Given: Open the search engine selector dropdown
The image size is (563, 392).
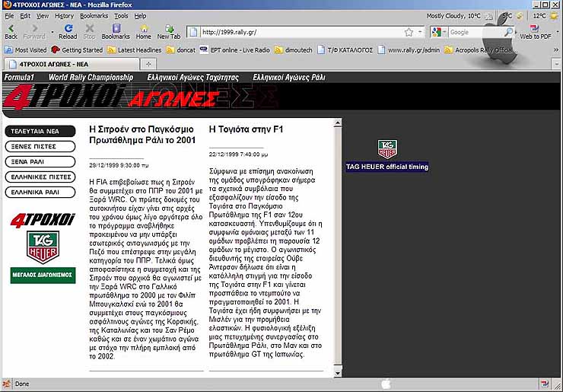Looking at the screenshot, I should (444, 32).
